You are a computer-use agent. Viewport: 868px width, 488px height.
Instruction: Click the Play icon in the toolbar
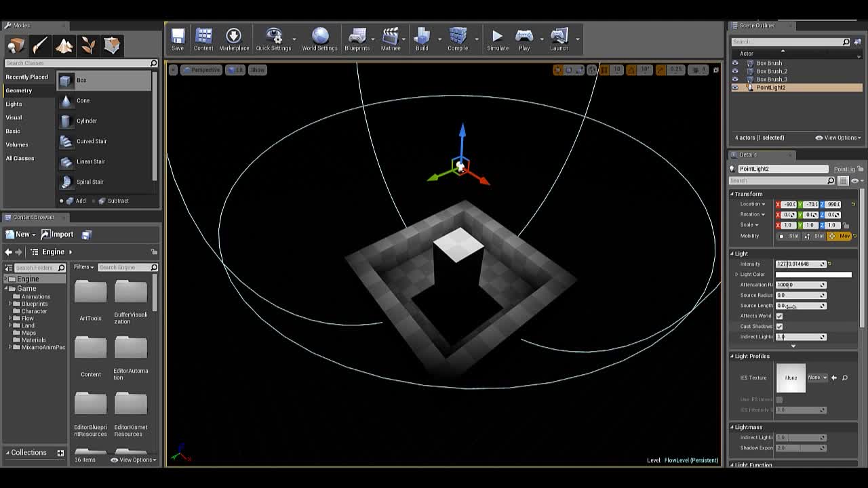click(x=524, y=39)
